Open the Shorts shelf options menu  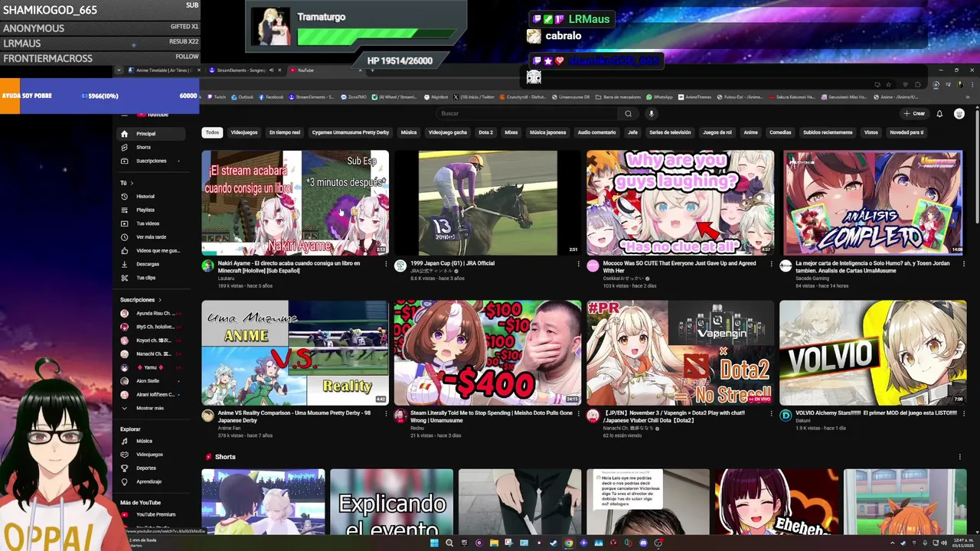click(959, 457)
